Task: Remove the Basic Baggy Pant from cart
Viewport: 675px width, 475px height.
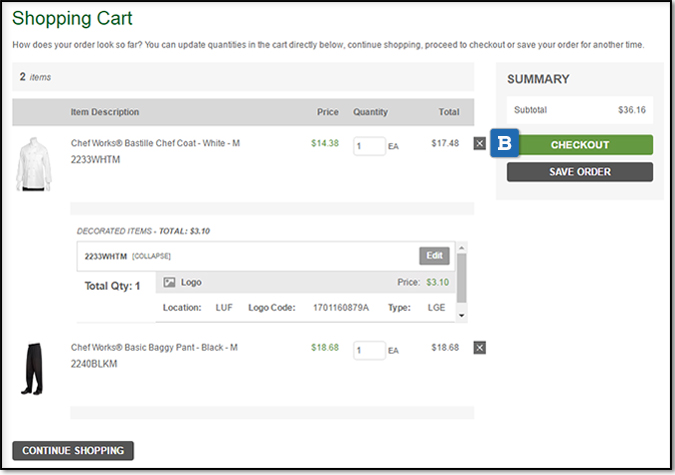Action: (x=479, y=348)
